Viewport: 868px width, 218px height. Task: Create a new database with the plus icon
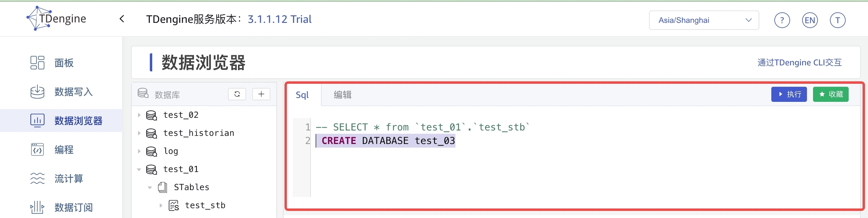[261, 94]
